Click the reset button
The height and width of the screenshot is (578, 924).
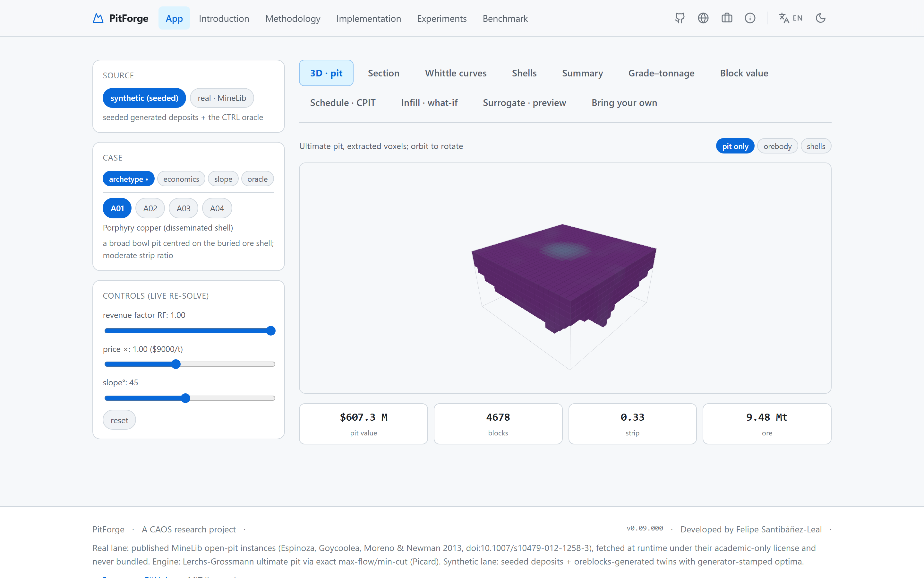click(x=119, y=420)
